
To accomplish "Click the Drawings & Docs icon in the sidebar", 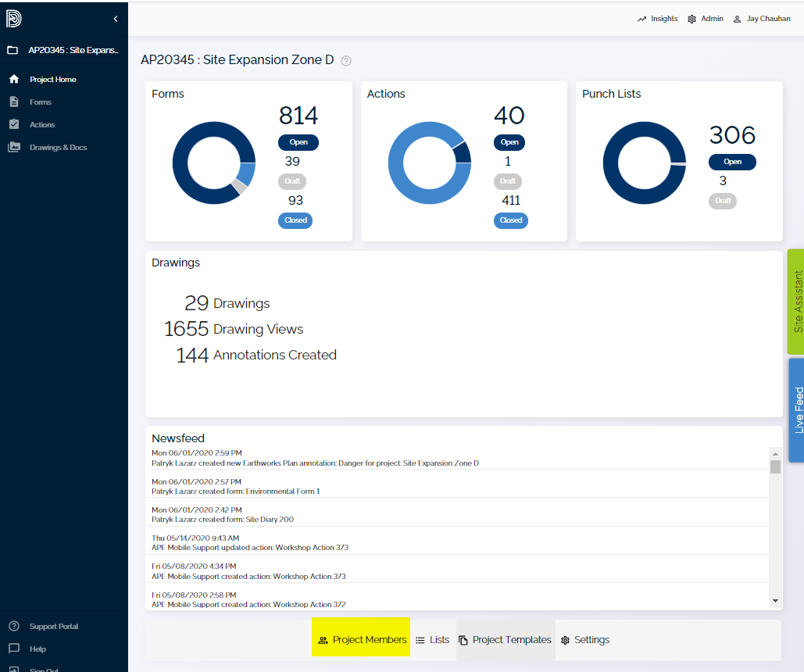I will tap(13, 147).
